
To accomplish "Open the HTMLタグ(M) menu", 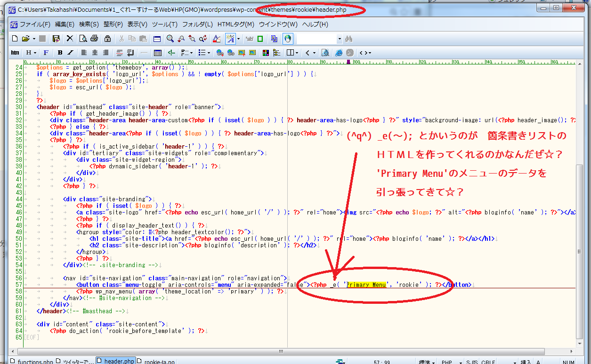I will click(235, 24).
